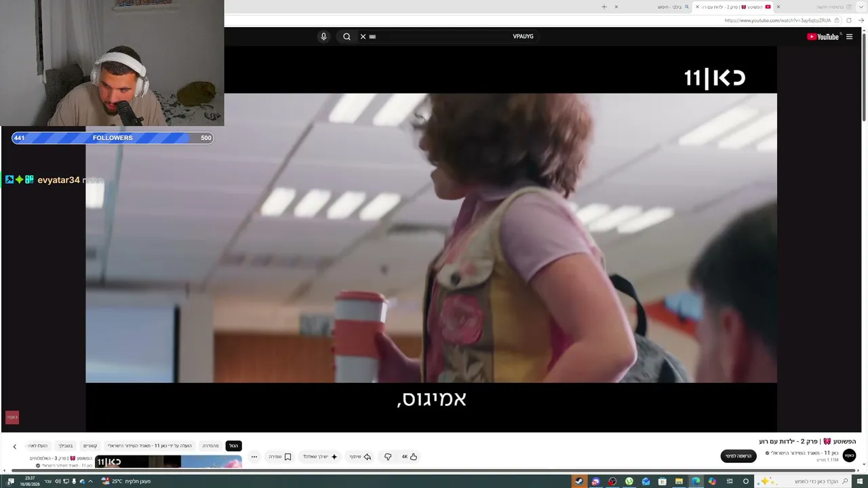Open the red circular app in taskbar
The height and width of the screenshot is (488, 868).
[612, 481]
